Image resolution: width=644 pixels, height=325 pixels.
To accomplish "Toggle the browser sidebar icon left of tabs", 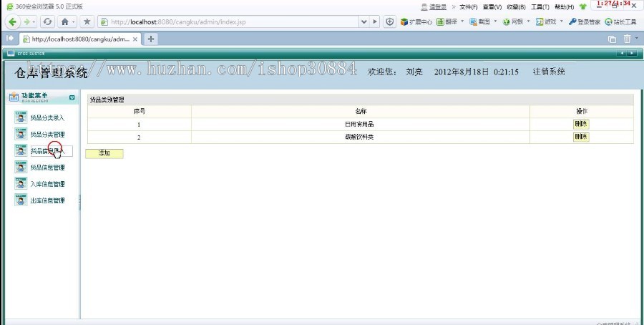I will tap(10, 39).
